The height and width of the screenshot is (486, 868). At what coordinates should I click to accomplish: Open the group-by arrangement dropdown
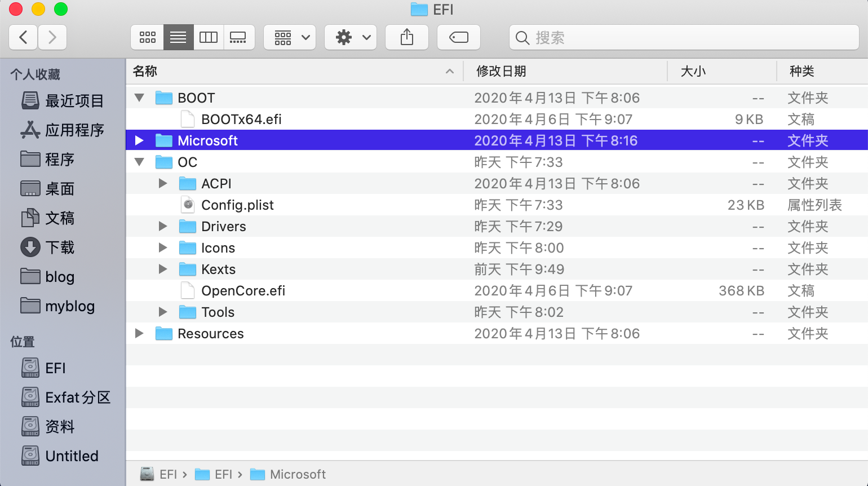(x=290, y=37)
